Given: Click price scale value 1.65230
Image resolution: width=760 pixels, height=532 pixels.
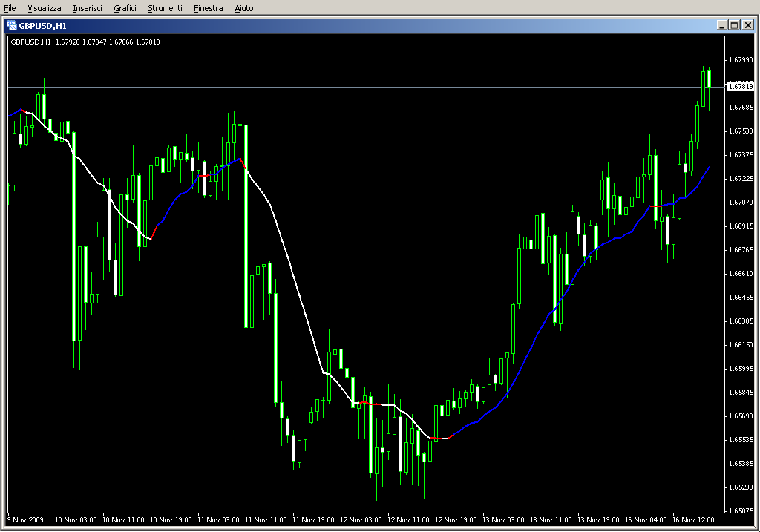Looking at the screenshot, I should click(x=741, y=487).
